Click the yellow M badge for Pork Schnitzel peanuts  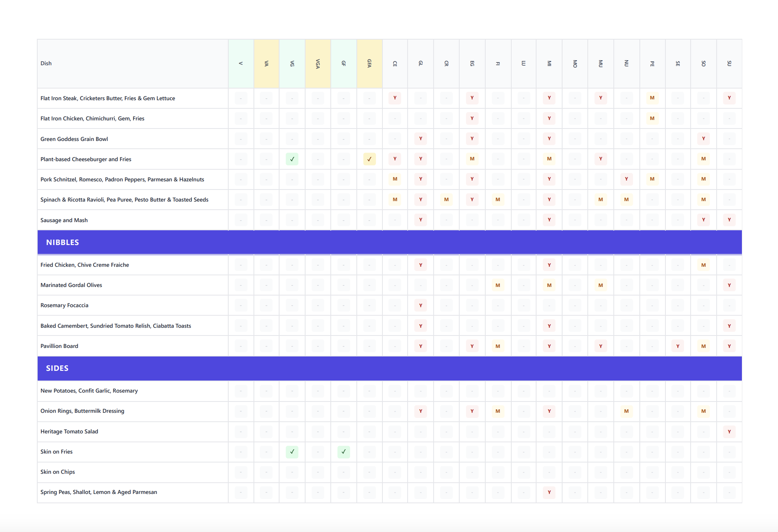click(x=652, y=179)
